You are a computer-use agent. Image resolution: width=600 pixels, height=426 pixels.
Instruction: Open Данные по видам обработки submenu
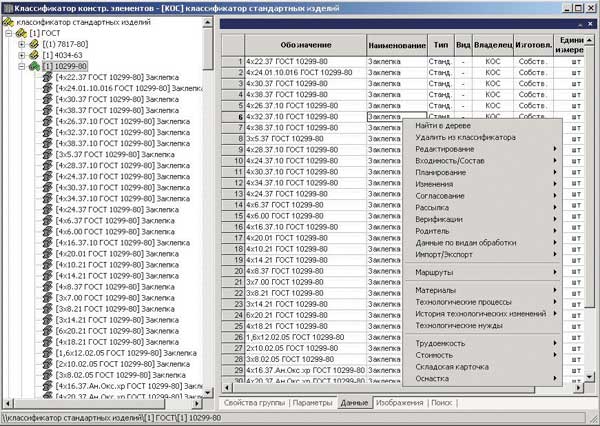coord(483,243)
